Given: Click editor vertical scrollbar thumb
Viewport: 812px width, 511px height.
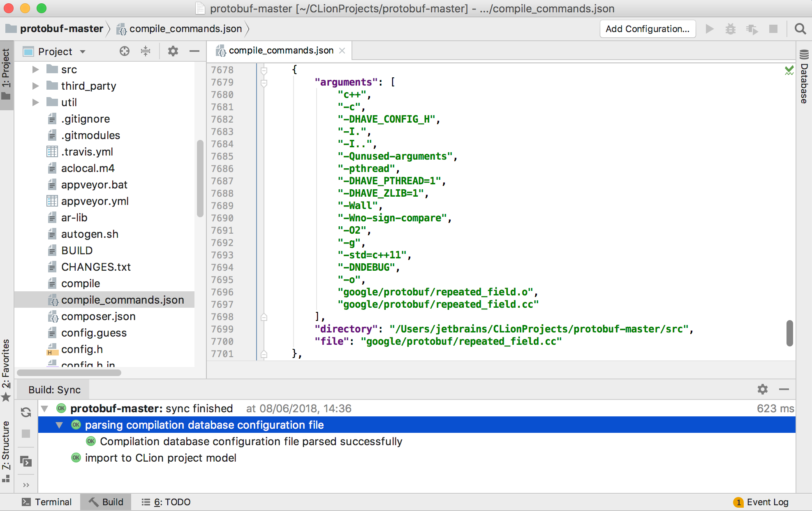Looking at the screenshot, I should [x=789, y=333].
